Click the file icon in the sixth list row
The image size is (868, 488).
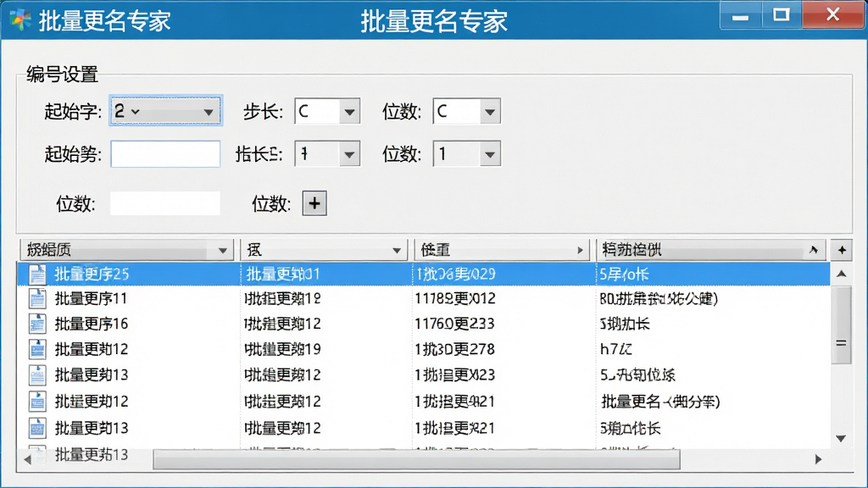(37, 401)
